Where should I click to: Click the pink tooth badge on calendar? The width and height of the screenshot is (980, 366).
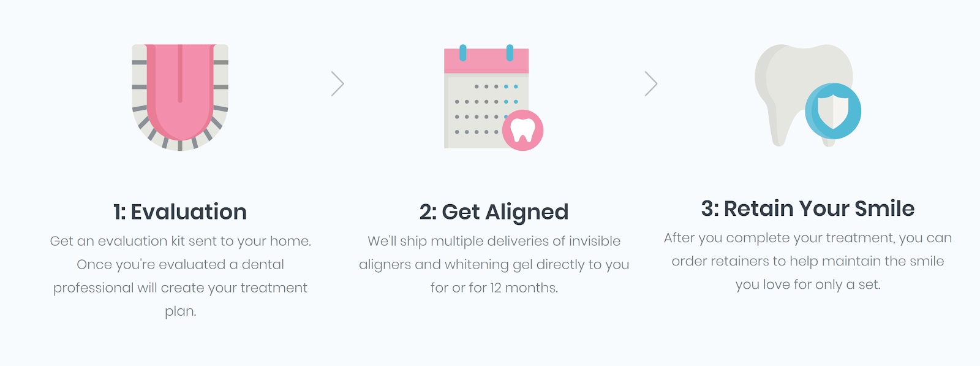pyautogui.click(x=522, y=130)
